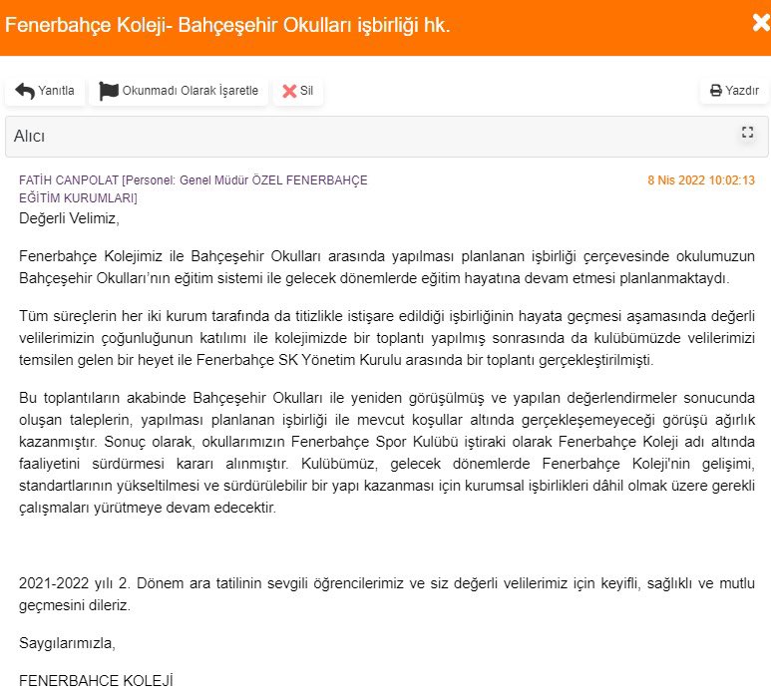The height and width of the screenshot is (700, 771).
Task: Click the text 'EĞİTİM KURUMLARI]' in sender line
Action: [78, 198]
